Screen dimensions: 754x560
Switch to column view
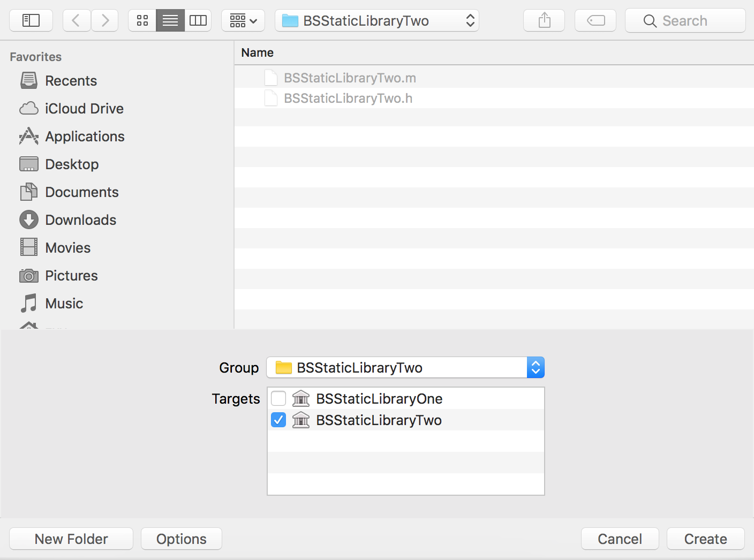(198, 21)
